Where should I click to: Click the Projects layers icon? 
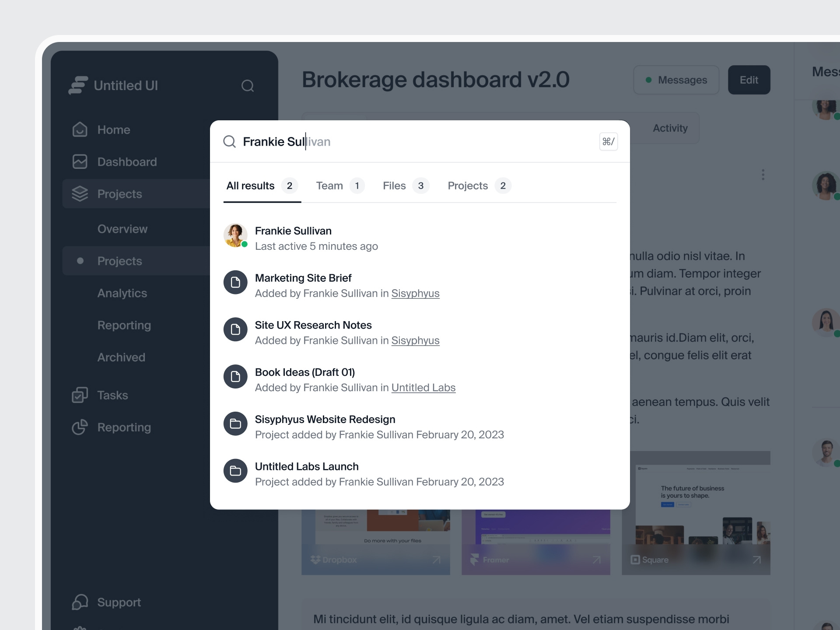coord(80,194)
